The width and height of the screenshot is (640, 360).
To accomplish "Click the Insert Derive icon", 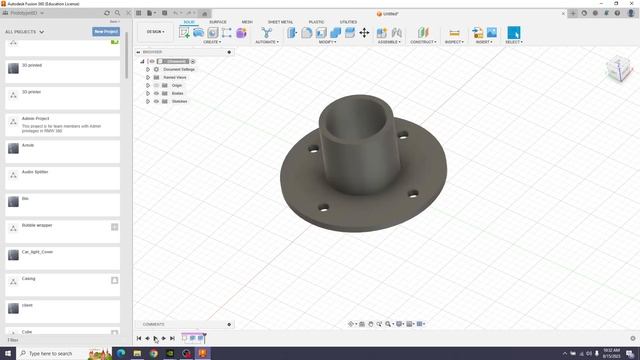I will click(x=478, y=33).
